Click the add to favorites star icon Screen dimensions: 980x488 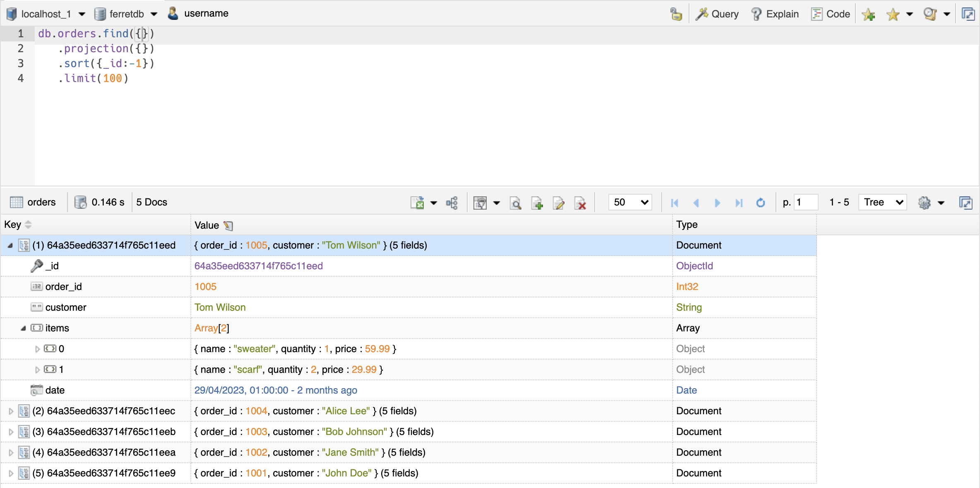(868, 15)
